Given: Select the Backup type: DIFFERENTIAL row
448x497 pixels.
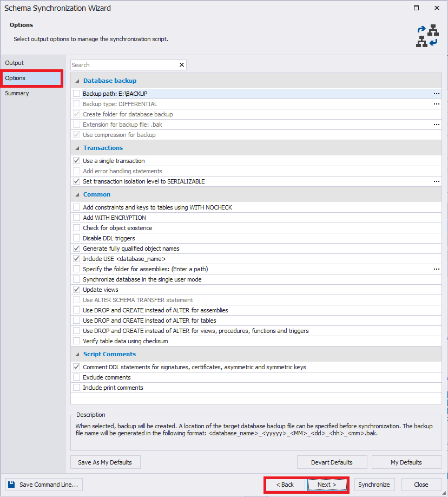Looking at the screenshot, I should 256,104.
